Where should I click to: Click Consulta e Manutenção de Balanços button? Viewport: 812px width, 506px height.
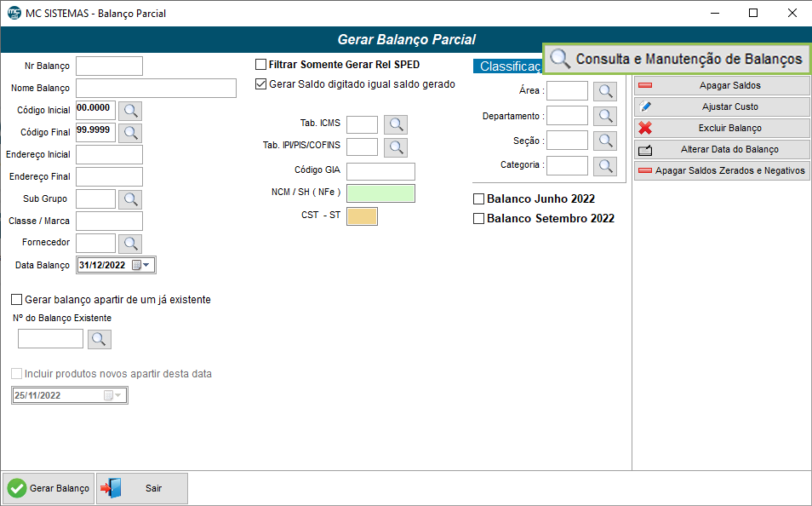677,59
